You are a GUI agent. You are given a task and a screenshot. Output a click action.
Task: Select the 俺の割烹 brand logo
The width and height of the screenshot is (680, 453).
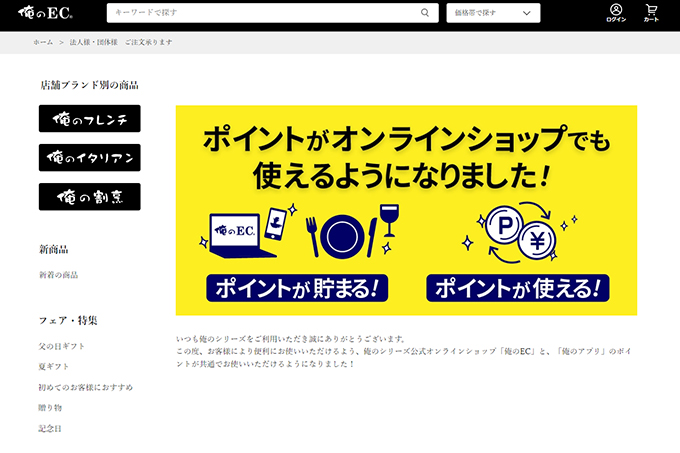pos(90,196)
